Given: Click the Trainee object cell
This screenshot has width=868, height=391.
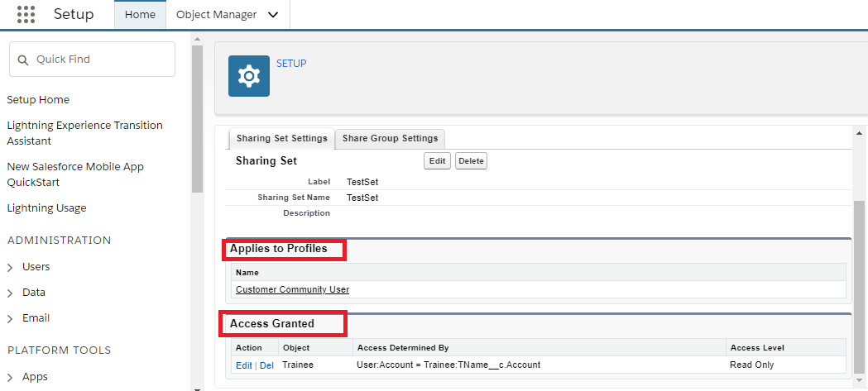Looking at the screenshot, I should click(298, 365).
